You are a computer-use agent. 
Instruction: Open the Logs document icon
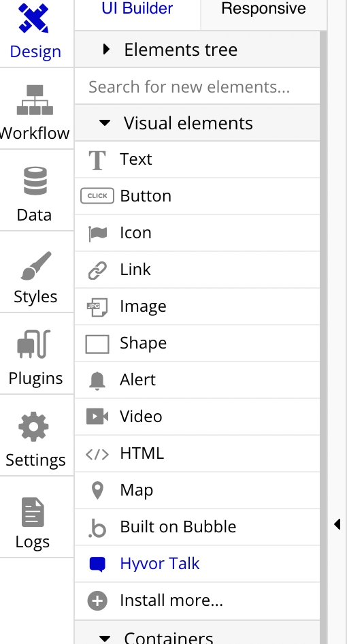tap(33, 512)
